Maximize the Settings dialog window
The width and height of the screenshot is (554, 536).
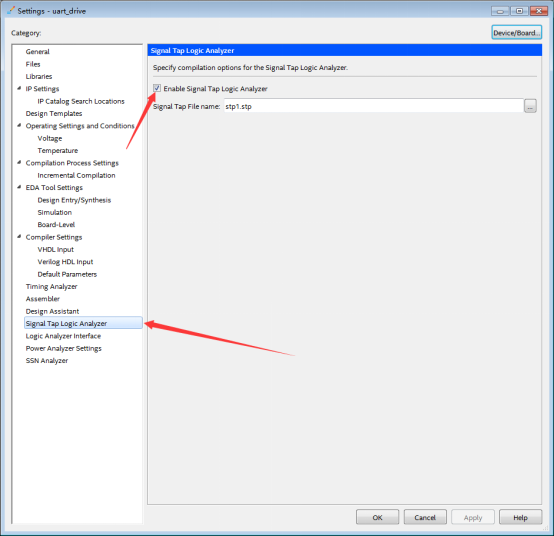(x=519, y=11)
